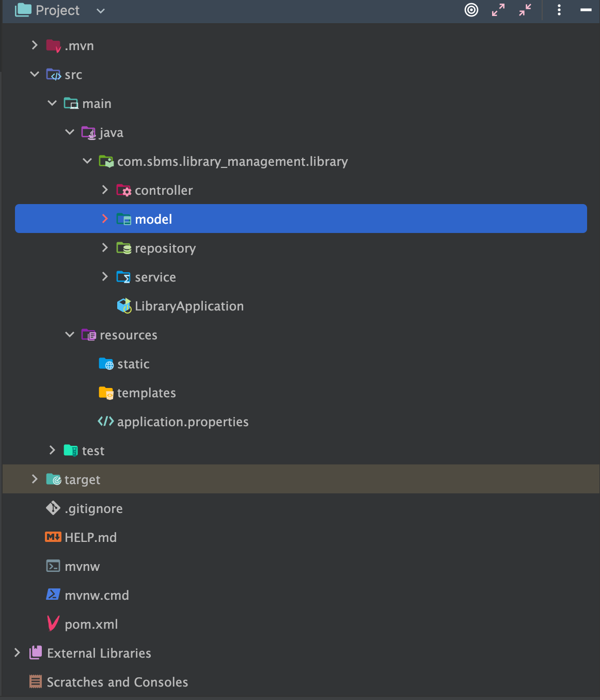Click the LibraryApplication class icon
This screenshot has width=600, height=700.
(124, 306)
